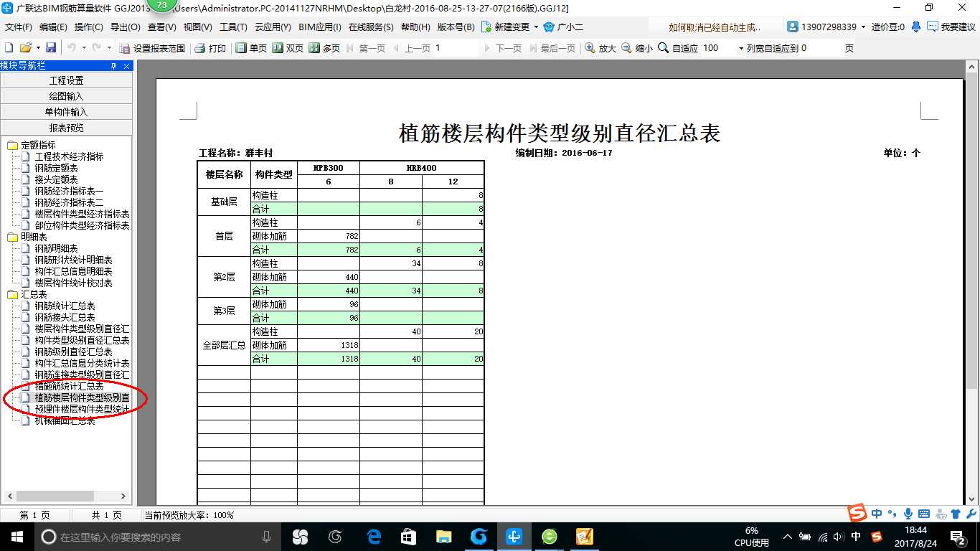The height and width of the screenshot is (551, 980).
Task: Open the BIM应用(I) menu
Action: (x=320, y=27)
